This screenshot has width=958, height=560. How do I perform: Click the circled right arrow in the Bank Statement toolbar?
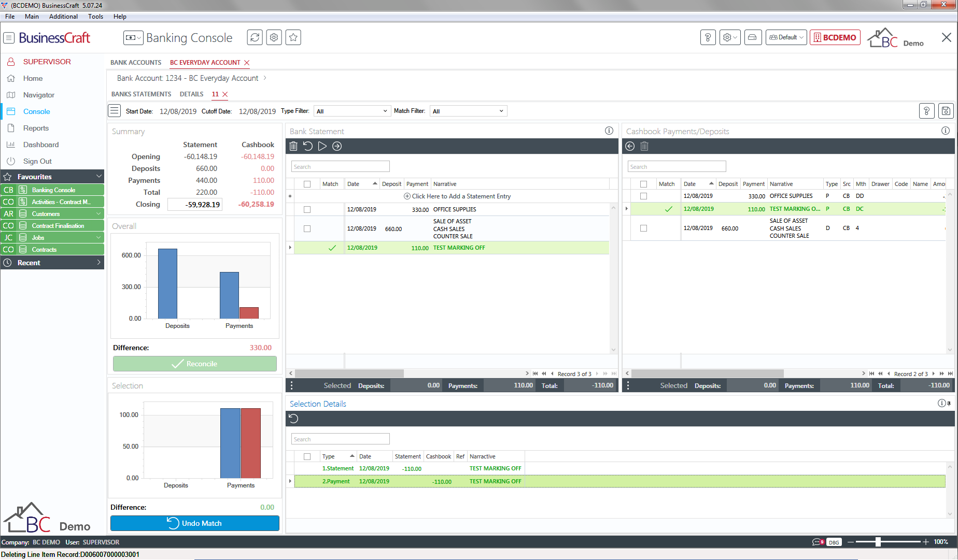337,146
